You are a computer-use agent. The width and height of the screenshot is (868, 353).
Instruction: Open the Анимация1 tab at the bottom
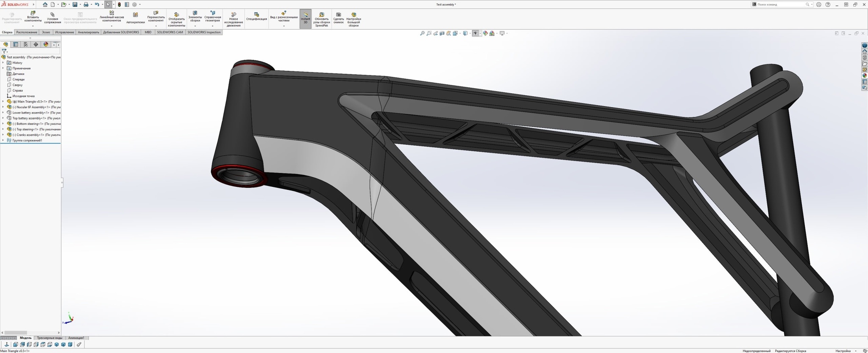point(76,338)
